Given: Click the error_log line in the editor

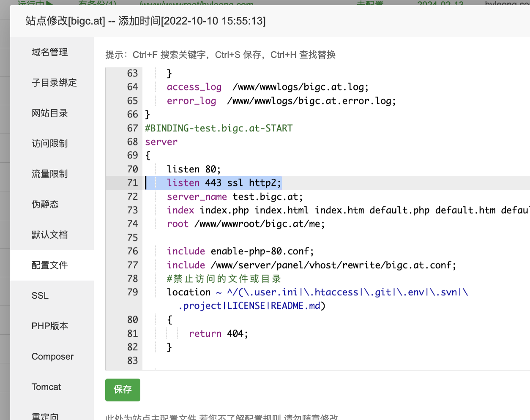Looking at the screenshot, I should [x=281, y=101].
